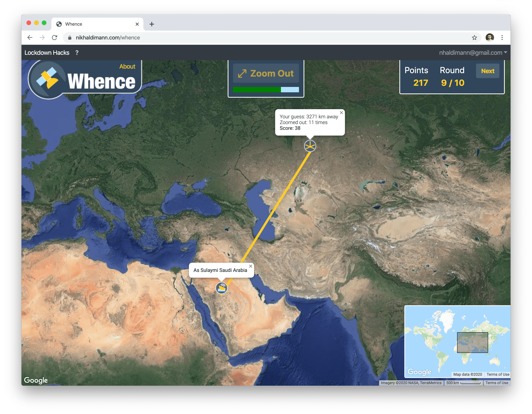Dismiss the As Sulaymi Saudi Arabia label
This screenshot has height=414, width=532.
coord(250,266)
